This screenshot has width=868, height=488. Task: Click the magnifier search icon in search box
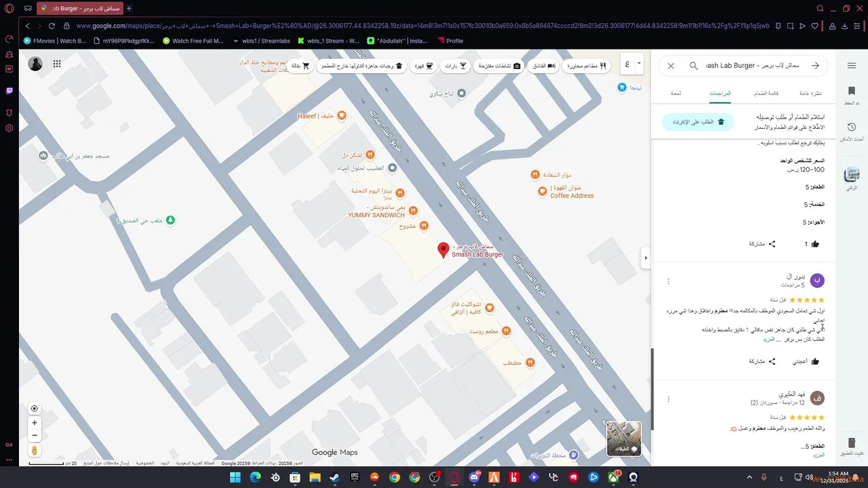click(x=694, y=66)
